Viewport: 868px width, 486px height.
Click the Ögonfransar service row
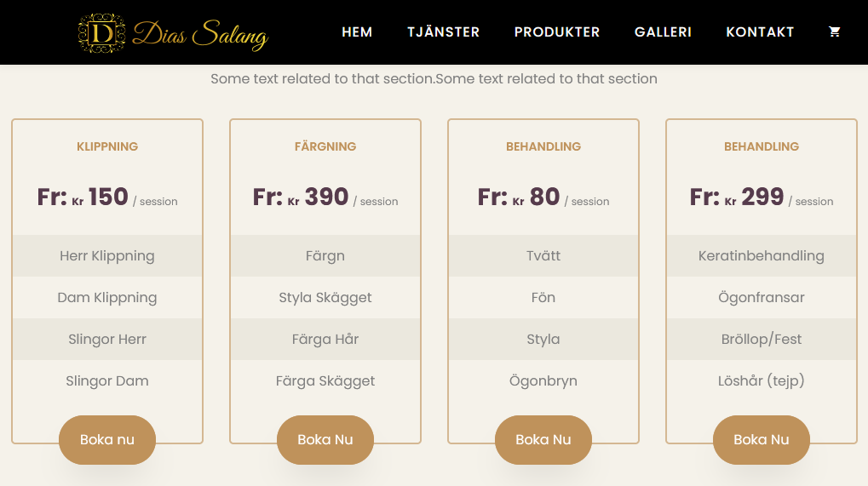(x=762, y=297)
